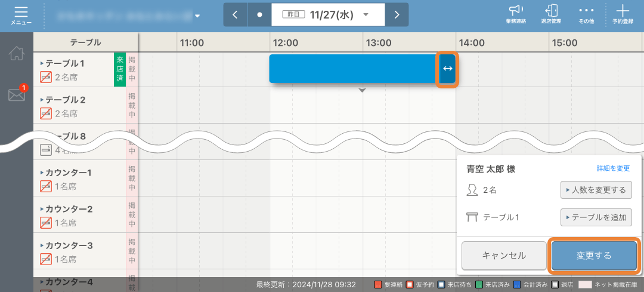Click the table icon in reservation popup
This screenshot has height=292, width=644.
tap(473, 217)
